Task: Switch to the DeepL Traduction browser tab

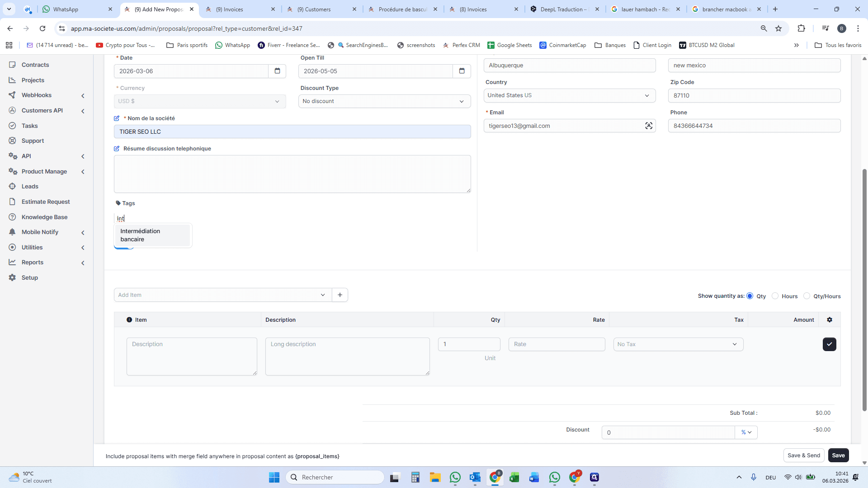Action: click(565, 9)
